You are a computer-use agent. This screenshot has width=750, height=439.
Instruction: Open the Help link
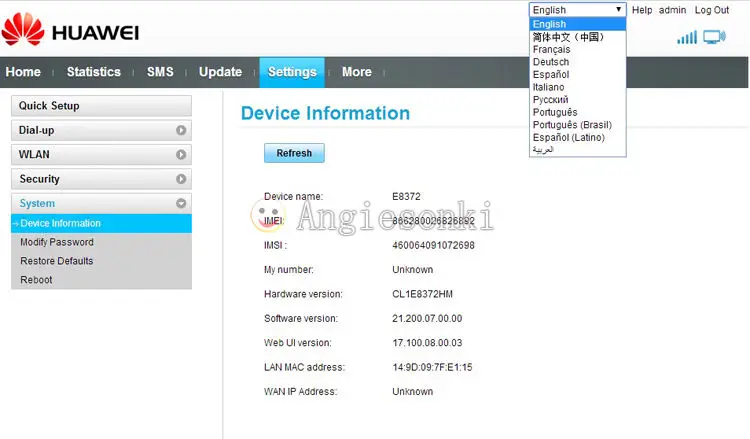pyautogui.click(x=642, y=10)
